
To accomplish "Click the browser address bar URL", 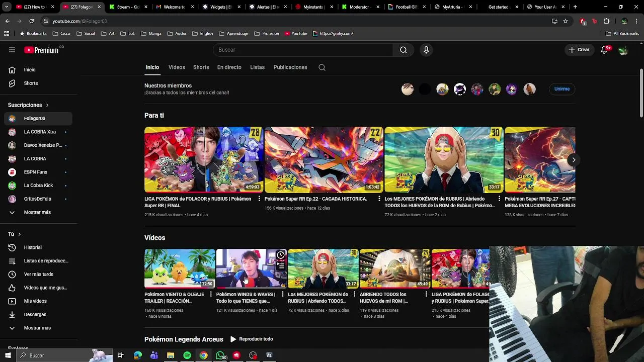I will click(x=79, y=21).
